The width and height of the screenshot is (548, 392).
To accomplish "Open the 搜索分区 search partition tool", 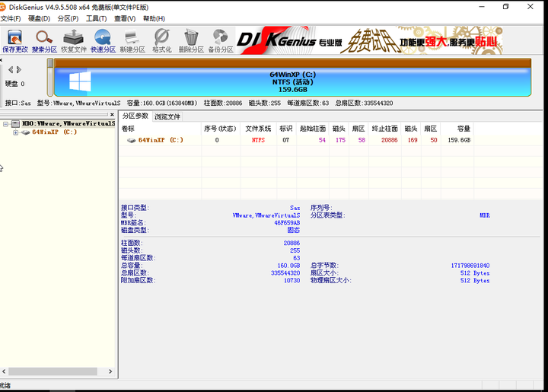I will coord(44,41).
